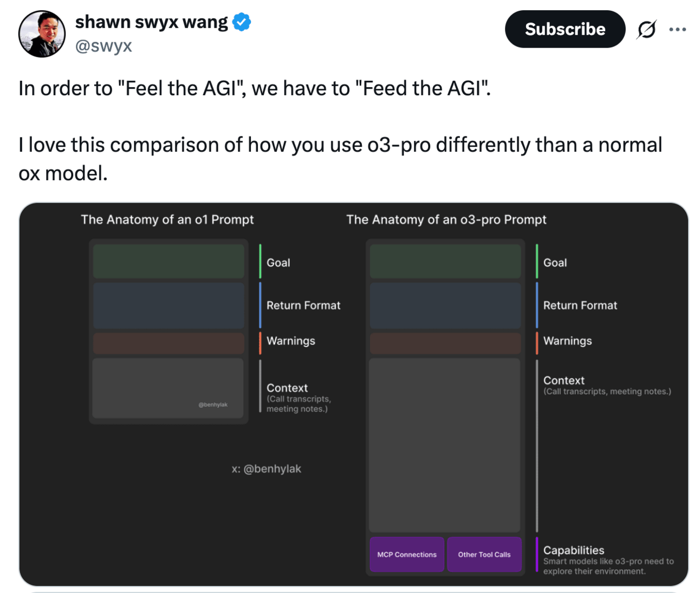Image resolution: width=700 pixels, height=593 pixels.
Task: Click the @swyx handle
Action: [x=103, y=46]
